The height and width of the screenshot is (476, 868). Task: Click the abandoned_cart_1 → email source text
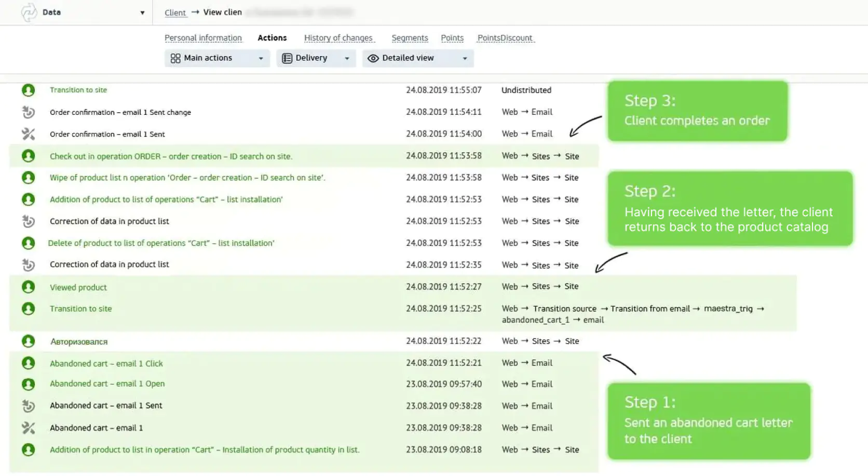(x=553, y=320)
